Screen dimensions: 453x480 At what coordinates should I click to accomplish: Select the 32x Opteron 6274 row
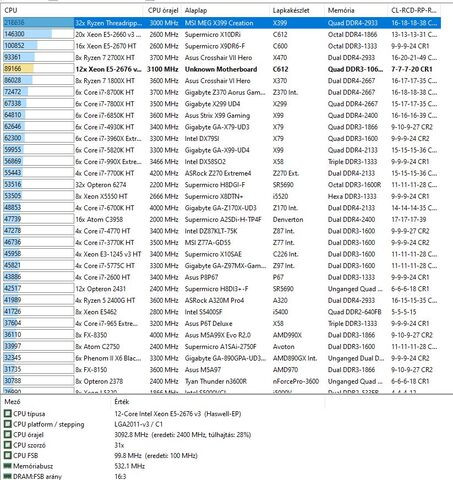tap(222, 184)
